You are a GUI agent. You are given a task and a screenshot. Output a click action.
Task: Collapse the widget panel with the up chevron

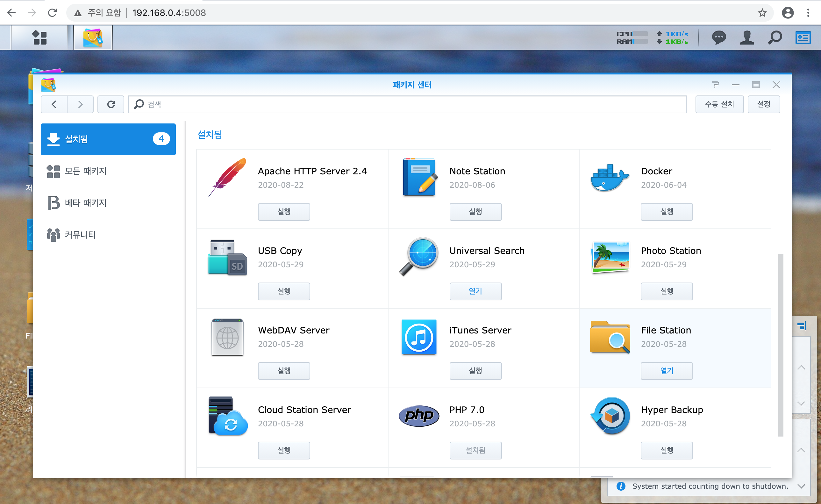coord(801,368)
